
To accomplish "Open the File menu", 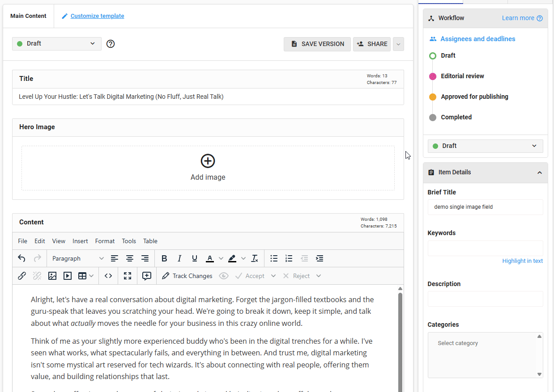I will [22, 241].
